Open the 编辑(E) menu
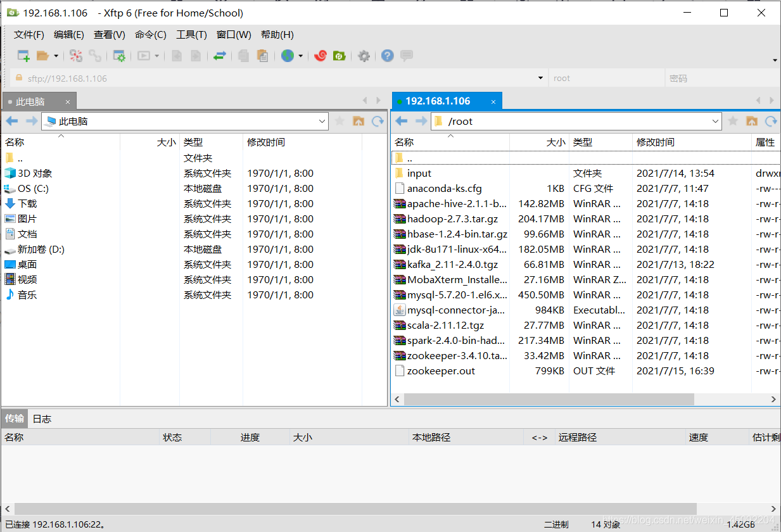This screenshot has height=532, width=781. [x=69, y=35]
